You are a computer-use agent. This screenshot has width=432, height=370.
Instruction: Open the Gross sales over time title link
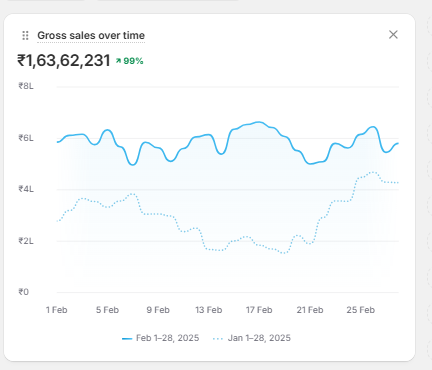click(x=91, y=35)
